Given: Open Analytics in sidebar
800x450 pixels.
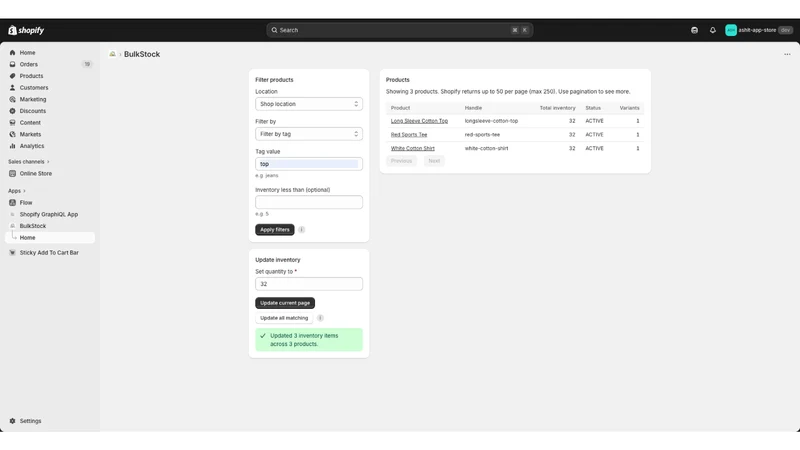Looking at the screenshot, I should [x=32, y=146].
